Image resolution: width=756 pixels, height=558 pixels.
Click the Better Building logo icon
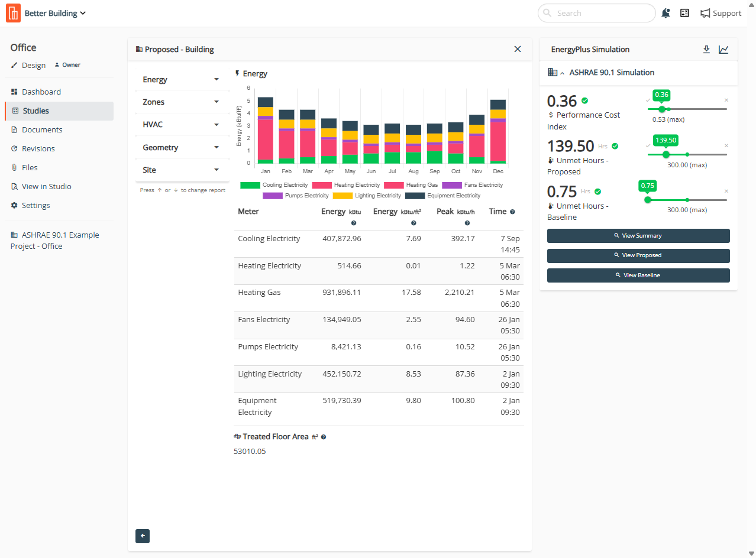point(13,13)
